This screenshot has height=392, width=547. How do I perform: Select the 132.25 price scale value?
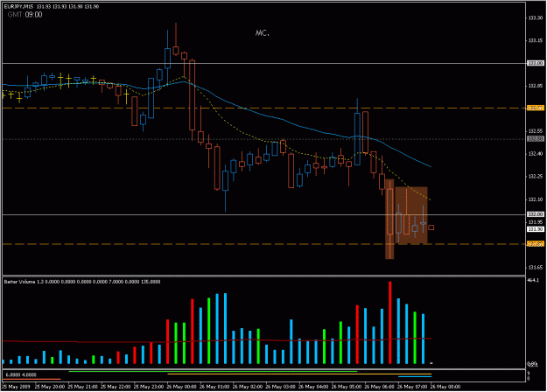tap(536, 177)
